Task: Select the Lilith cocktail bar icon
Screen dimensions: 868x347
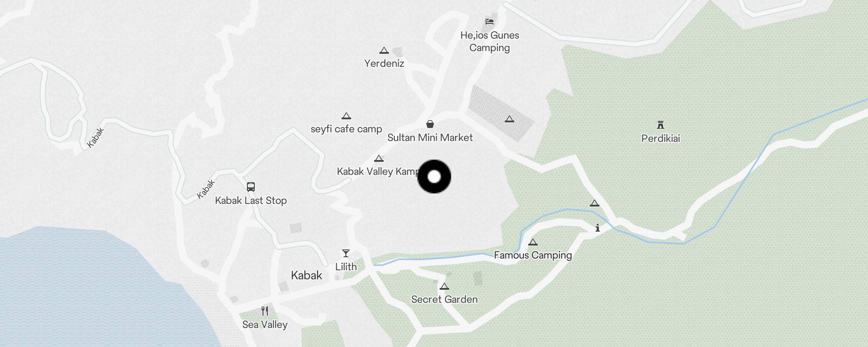Action: point(345,253)
